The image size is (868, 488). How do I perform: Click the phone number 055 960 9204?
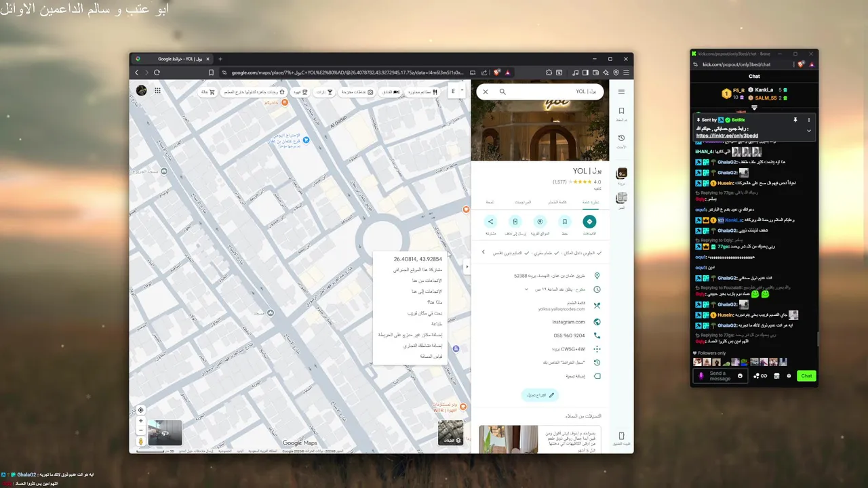(570, 335)
